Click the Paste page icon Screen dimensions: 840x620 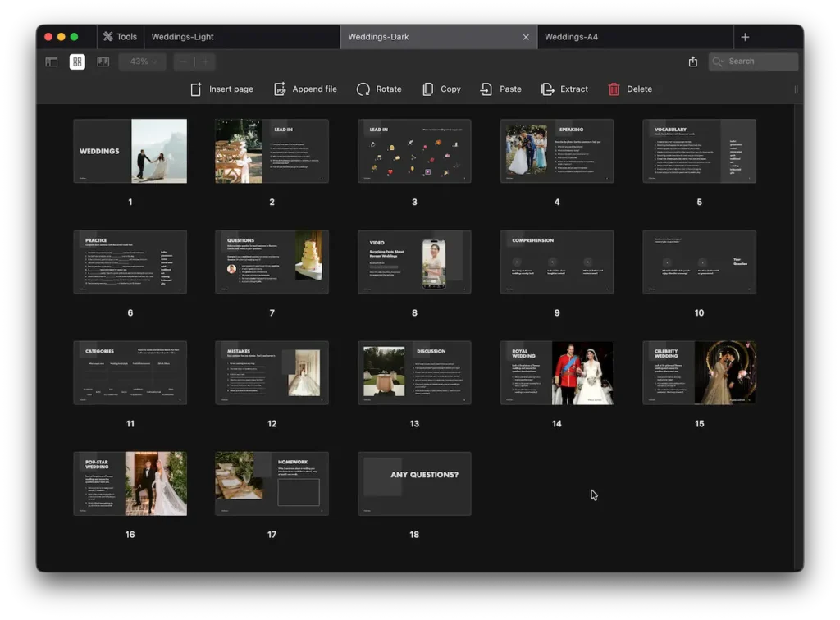click(x=484, y=89)
